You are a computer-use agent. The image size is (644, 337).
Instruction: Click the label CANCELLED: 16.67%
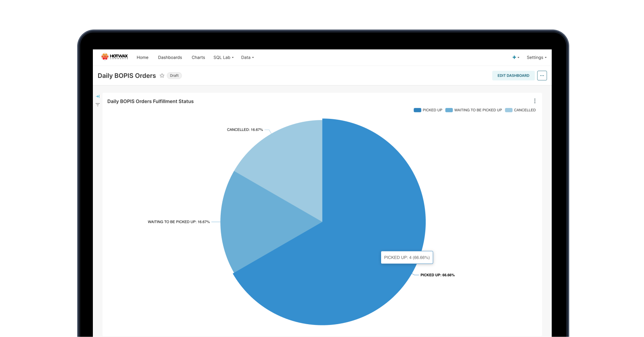[x=245, y=130]
